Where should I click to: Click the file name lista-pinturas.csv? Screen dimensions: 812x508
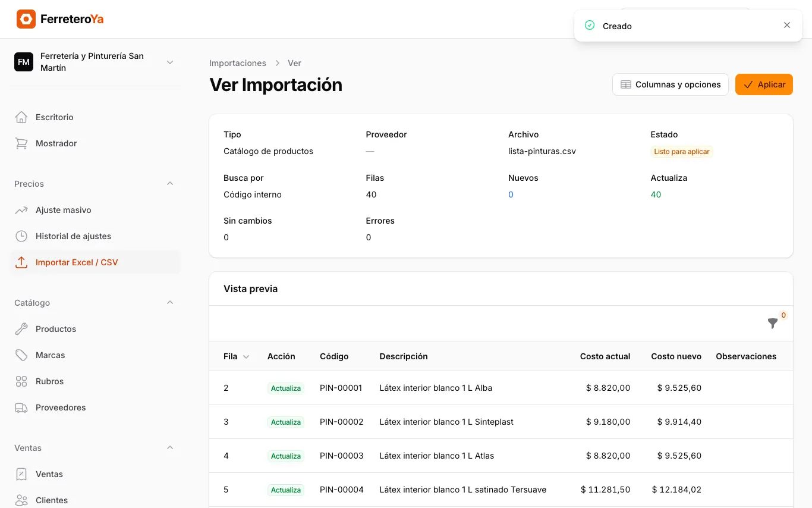point(542,151)
